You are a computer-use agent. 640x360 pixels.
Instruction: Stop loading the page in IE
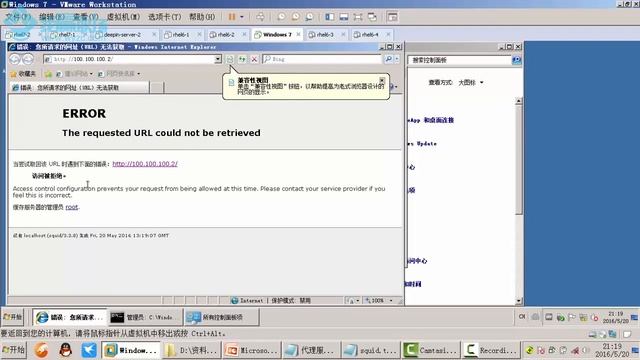click(x=254, y=59)
